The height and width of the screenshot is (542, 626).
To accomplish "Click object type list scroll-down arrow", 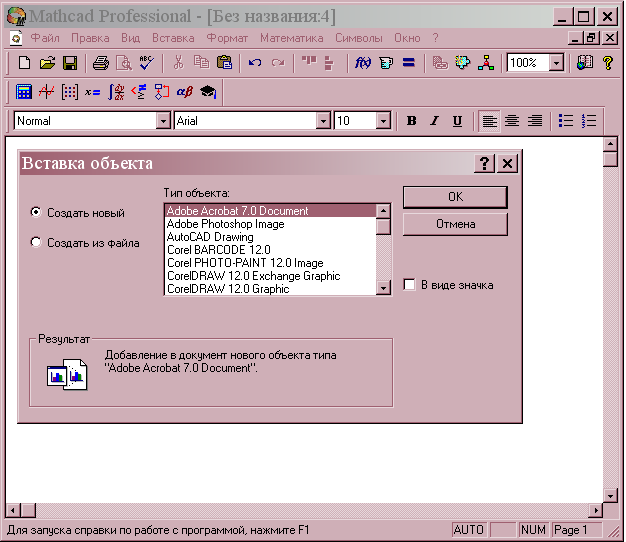I will [383, 287].
